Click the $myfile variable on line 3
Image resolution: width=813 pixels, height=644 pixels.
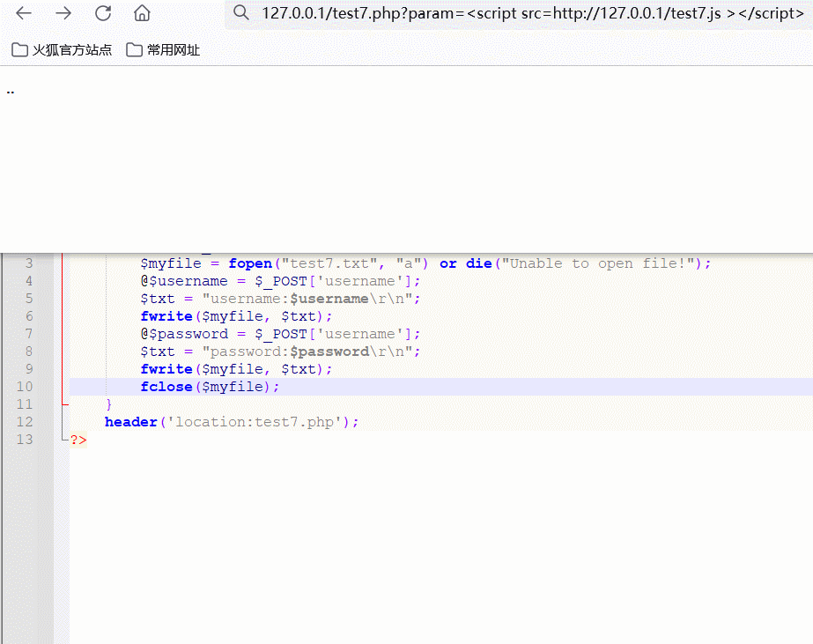[171, 263]
